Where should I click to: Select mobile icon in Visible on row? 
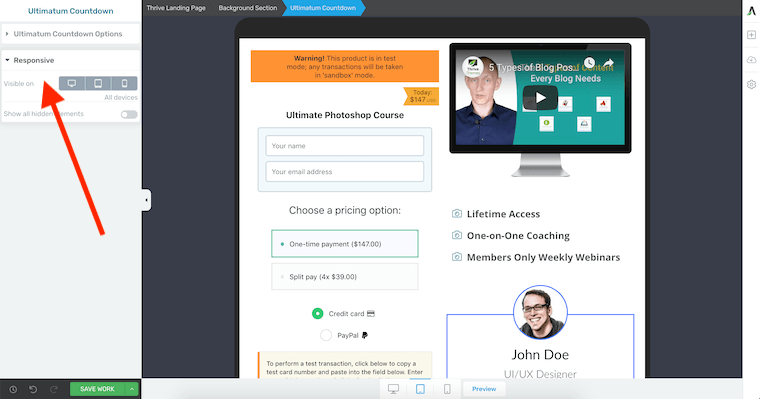tap(125, 83)
